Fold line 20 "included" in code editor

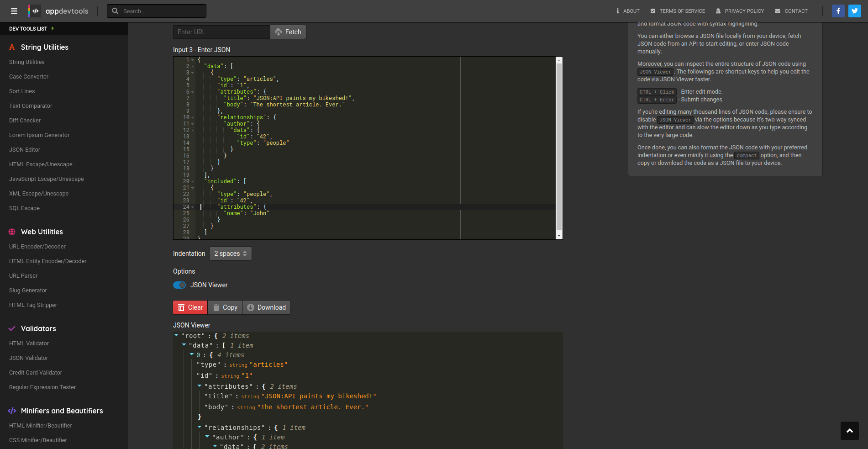[193, 182]
